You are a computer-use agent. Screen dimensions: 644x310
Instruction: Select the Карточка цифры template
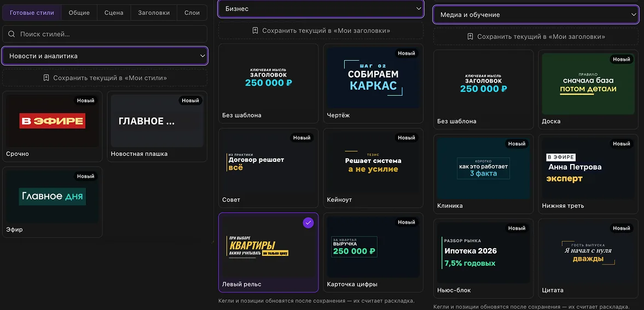coord(373,252)
